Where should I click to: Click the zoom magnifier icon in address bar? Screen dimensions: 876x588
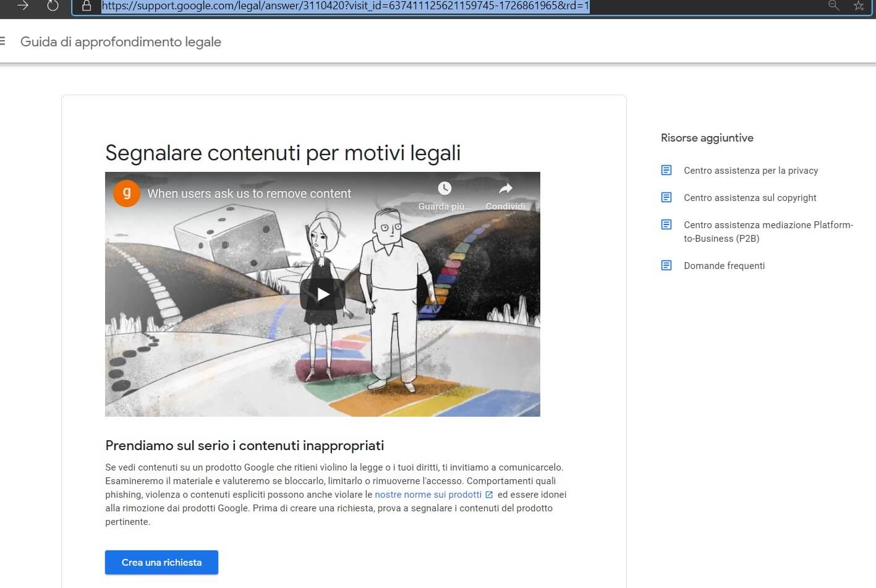click(833, 6)
